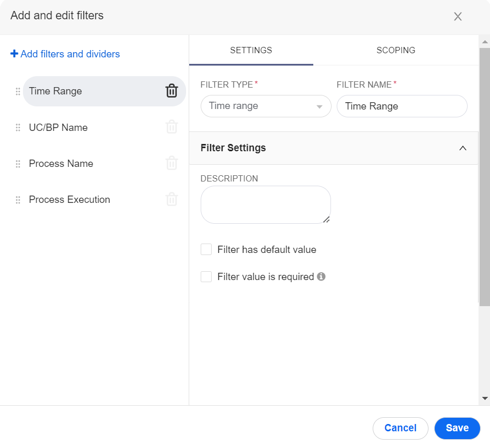The height and width of the screenshot is (448, 490).
Task: Cancel the filter editing
Action: (400, 428)
